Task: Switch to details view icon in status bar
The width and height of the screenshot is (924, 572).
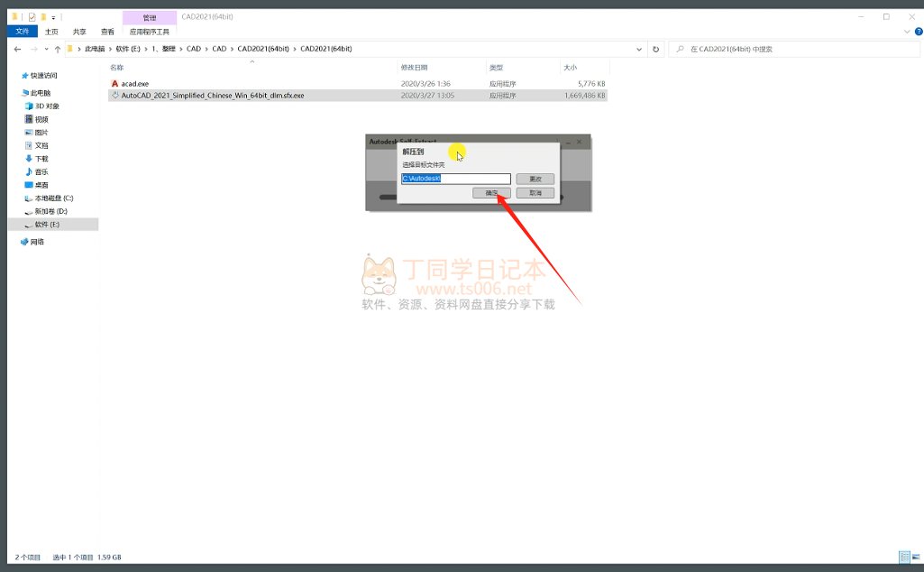Action: tap(904, 557)
